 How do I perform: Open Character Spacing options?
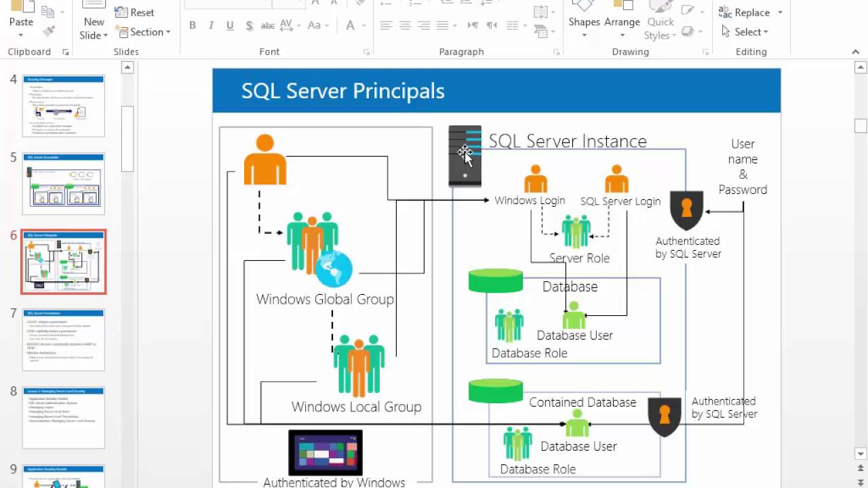coord(289,26)
